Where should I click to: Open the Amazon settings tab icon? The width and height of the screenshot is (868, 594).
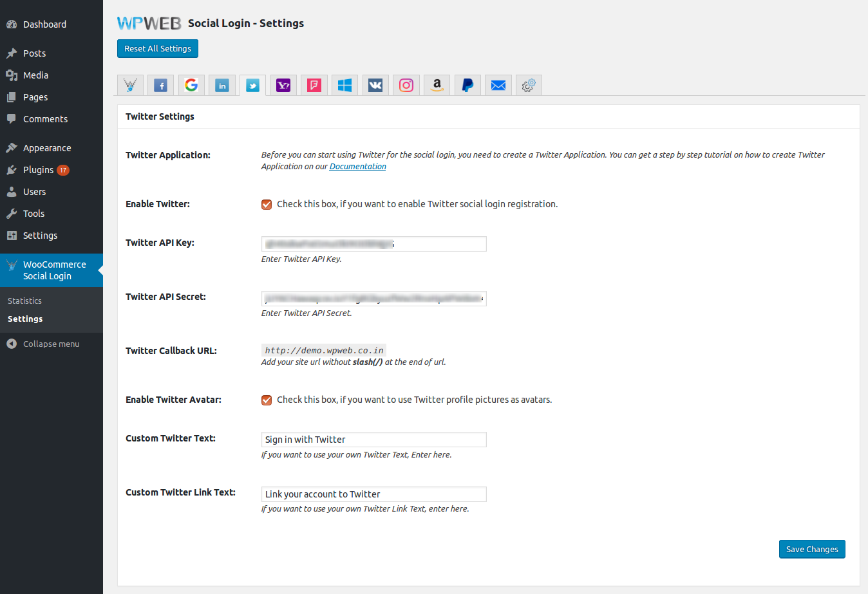point(437,86)
